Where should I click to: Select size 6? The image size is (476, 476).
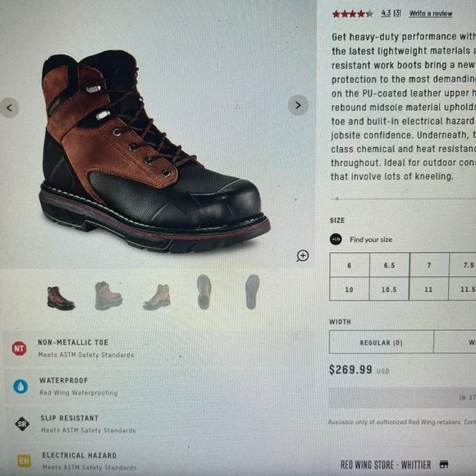tap(350, 265)
